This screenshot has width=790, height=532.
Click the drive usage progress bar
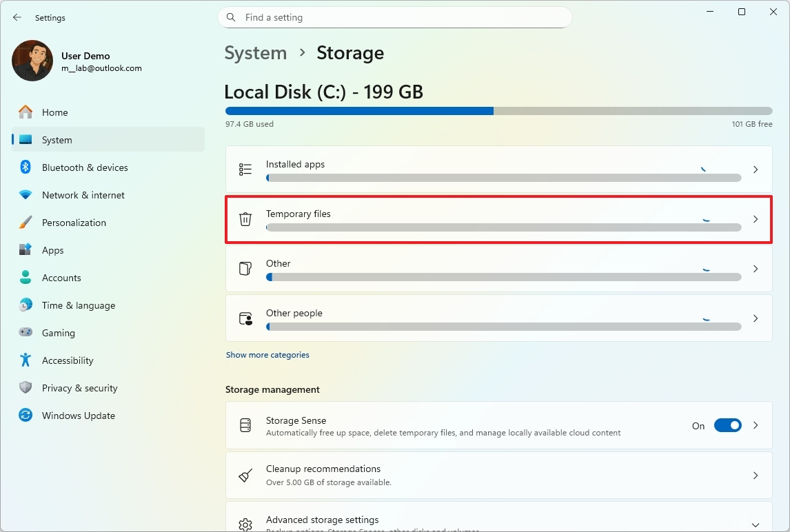tap(498, 110)
